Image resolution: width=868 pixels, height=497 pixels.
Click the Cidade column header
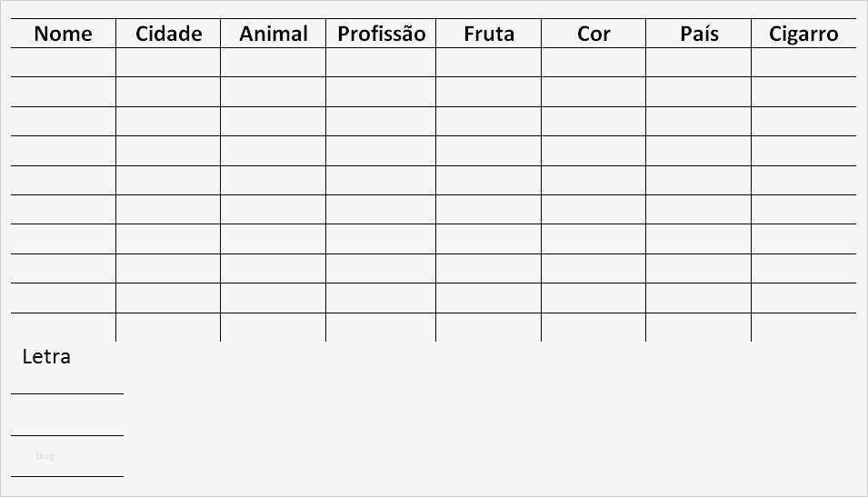click(168, 34)
